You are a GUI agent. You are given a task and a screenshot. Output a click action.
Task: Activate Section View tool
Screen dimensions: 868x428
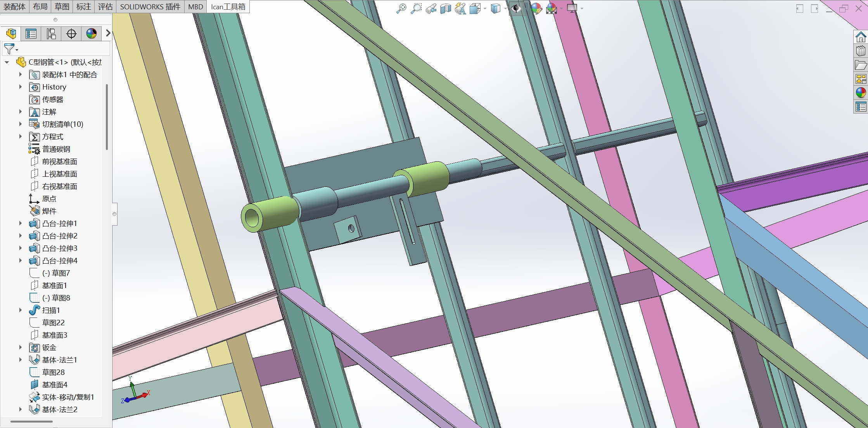[446, 9]
